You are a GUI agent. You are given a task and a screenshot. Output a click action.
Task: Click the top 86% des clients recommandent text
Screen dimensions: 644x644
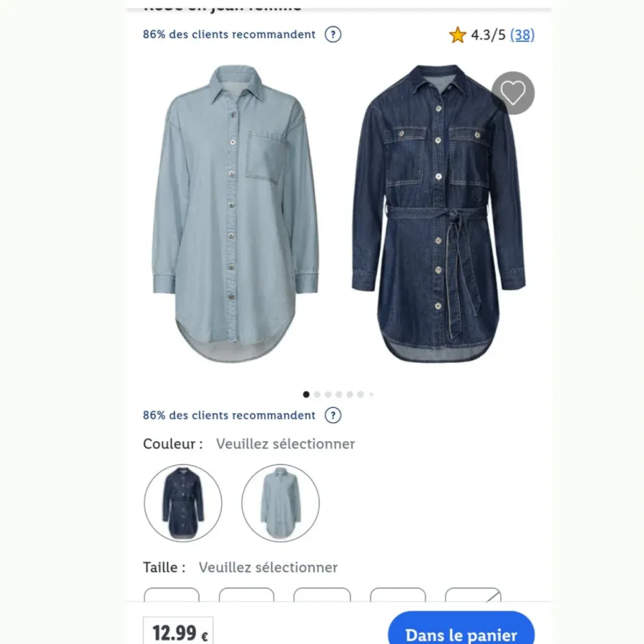[x=229, y=34]
